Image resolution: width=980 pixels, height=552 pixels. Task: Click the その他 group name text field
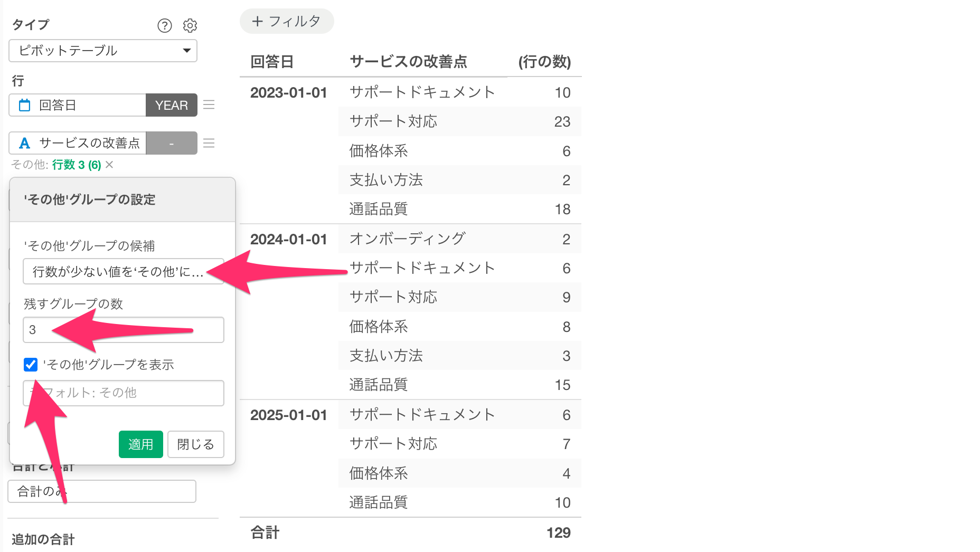click(x=123, y=393)
